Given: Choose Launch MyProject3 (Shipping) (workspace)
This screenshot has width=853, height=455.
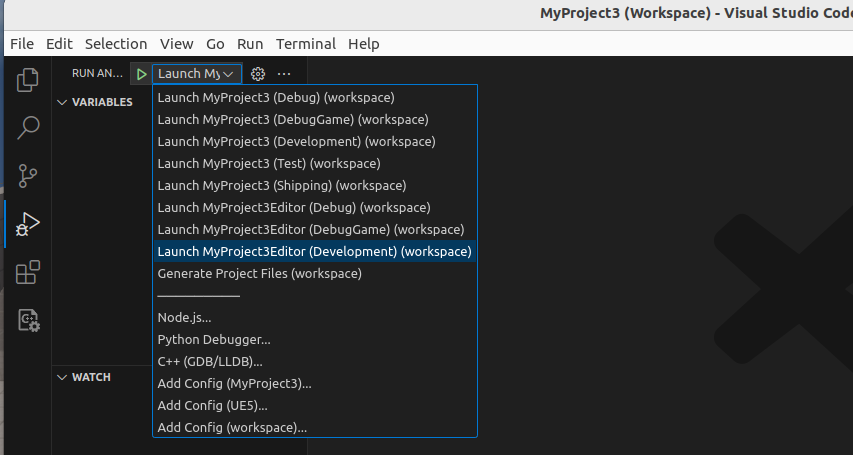Looking at the screenshot, I should click(315, 186).
